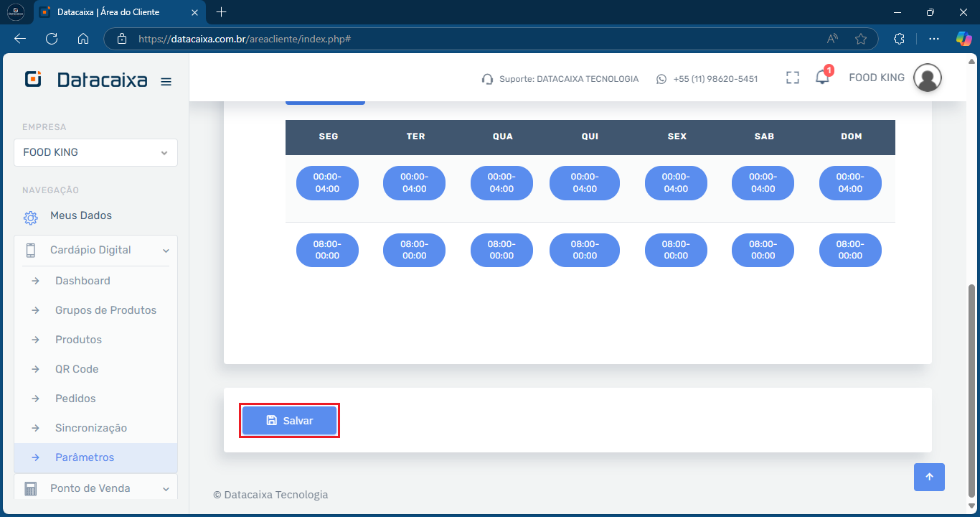Click the FOOD KING user avatar
980x517 pixels.
point(927,78)
